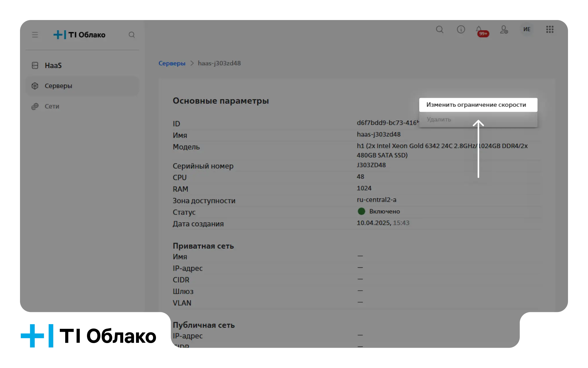The width and height of the screenshot is (588, 368).
Task: Open the sidebar search icon
Action: tap(132, 35)
